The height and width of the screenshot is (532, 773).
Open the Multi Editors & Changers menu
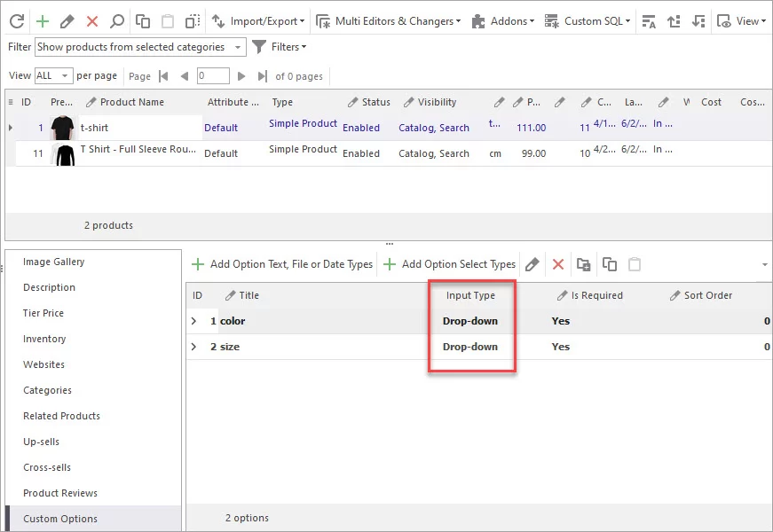[389, 21]
